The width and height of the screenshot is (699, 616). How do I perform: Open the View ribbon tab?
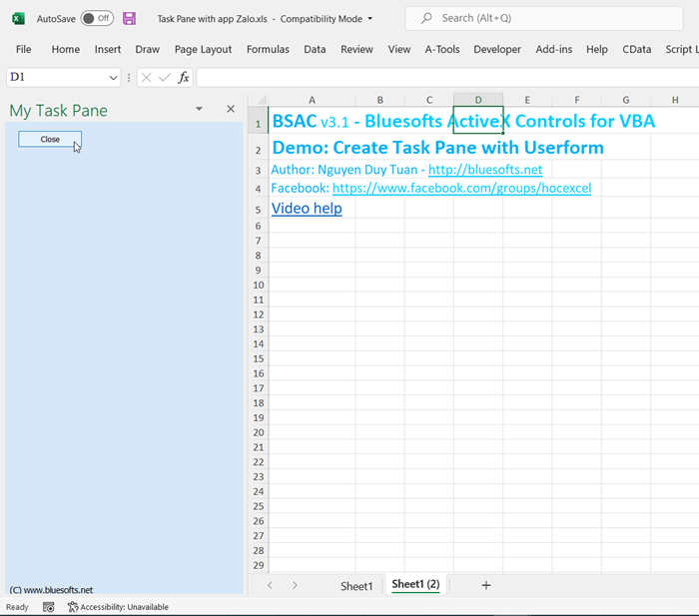tap(399, 49)
